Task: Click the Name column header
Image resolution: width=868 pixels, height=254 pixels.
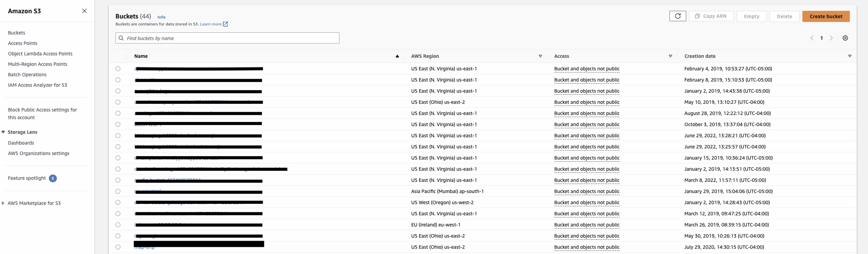Action: point(141,56)
